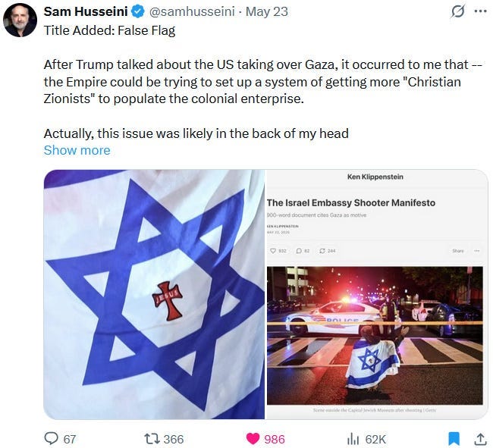Open the three-dot more options menu
493x448 pixels.
[x=480, y=11]
